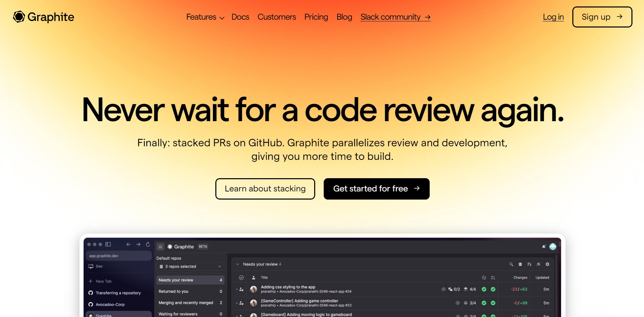Image resolution: width=644 pixels, height=317 pixels.
Task: Open the gear settings in review panel
Action: pyautogui.click(x=548, y=264)
